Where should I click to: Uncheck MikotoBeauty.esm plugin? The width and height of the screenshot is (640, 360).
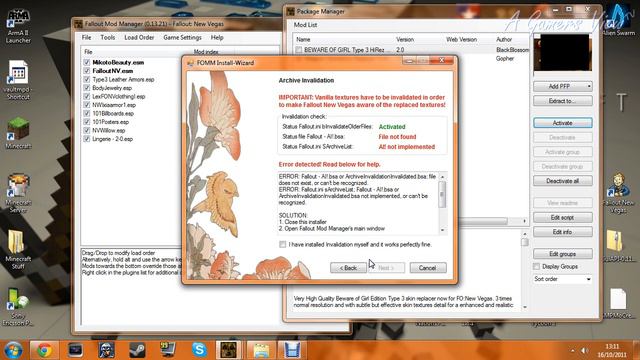tap(87, 62)
